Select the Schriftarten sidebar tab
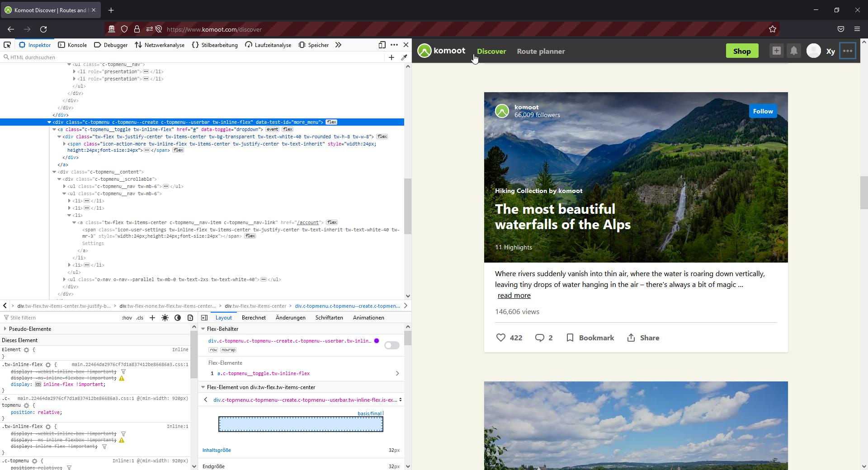 pos(329,318)
